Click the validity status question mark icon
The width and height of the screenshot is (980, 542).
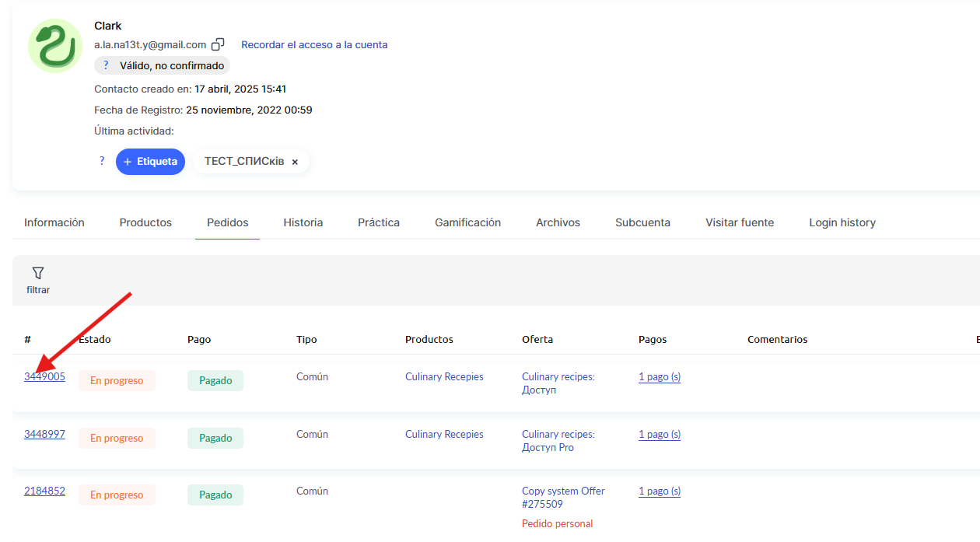[106, 65]
